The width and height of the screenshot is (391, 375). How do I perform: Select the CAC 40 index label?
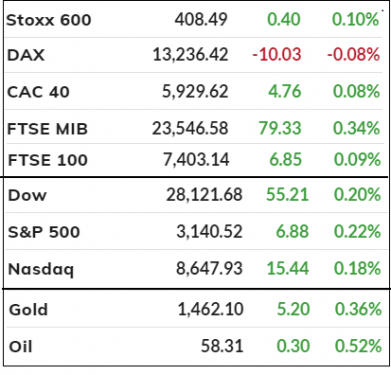tap(38, 92)
